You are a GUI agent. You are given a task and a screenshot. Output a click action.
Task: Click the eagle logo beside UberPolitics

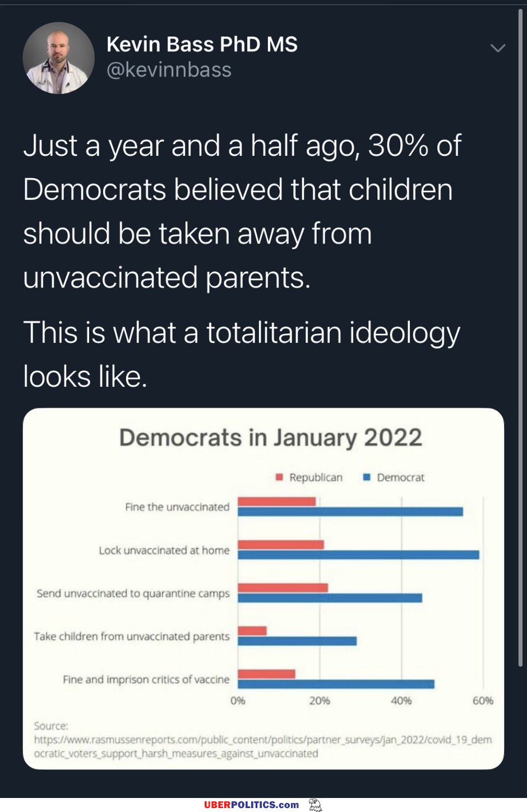[315, 805]
